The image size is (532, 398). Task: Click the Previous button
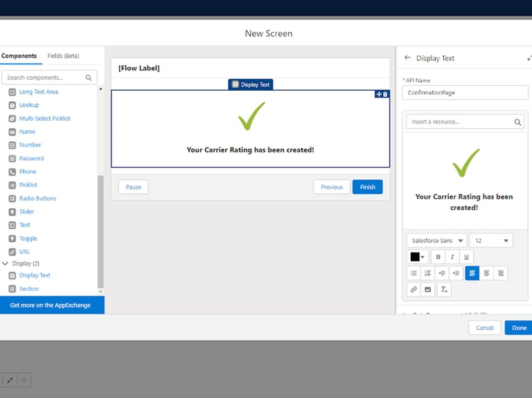[332, 187]
